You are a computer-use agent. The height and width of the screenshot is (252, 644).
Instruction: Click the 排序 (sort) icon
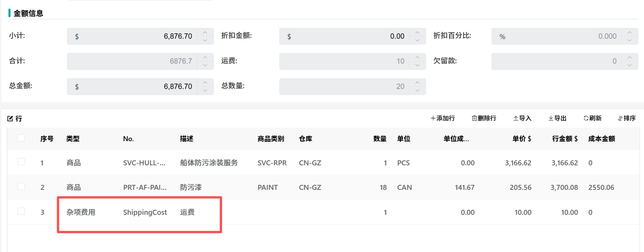(x=620, y=119)
